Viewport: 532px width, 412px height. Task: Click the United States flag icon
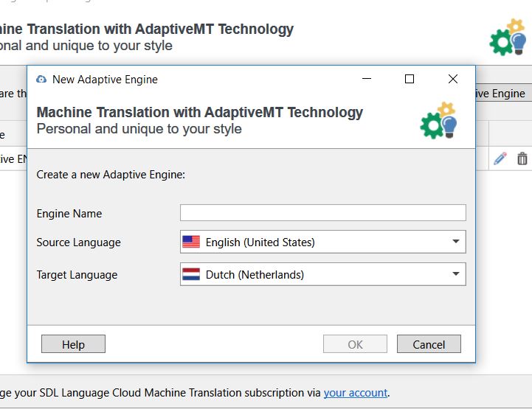(192, 242)
